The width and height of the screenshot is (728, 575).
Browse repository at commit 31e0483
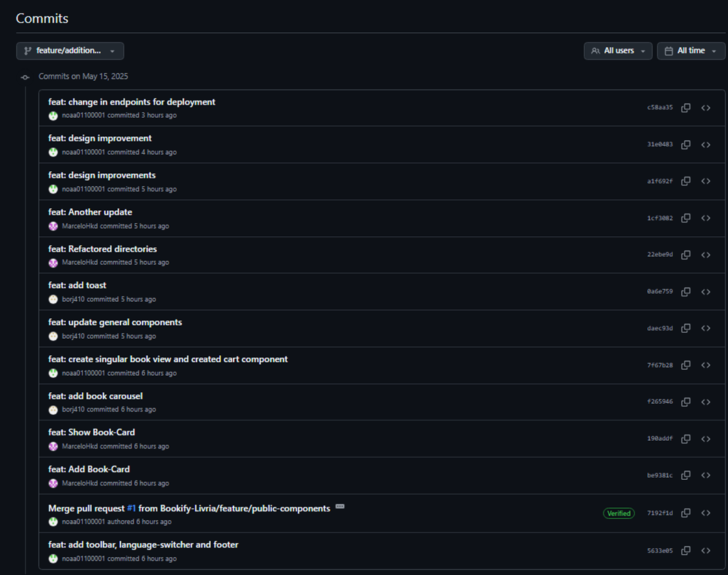point(705,145)
